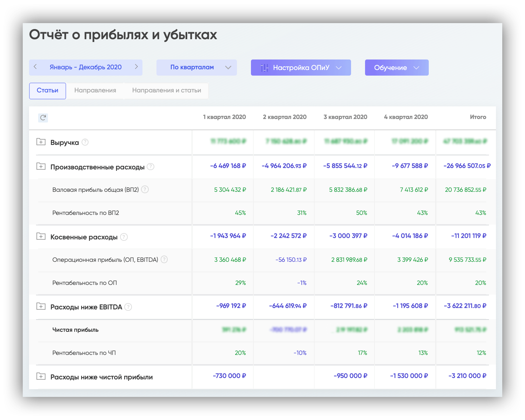Go to previous period with left arrow
525x420 pixels.
tap(35, 67)
